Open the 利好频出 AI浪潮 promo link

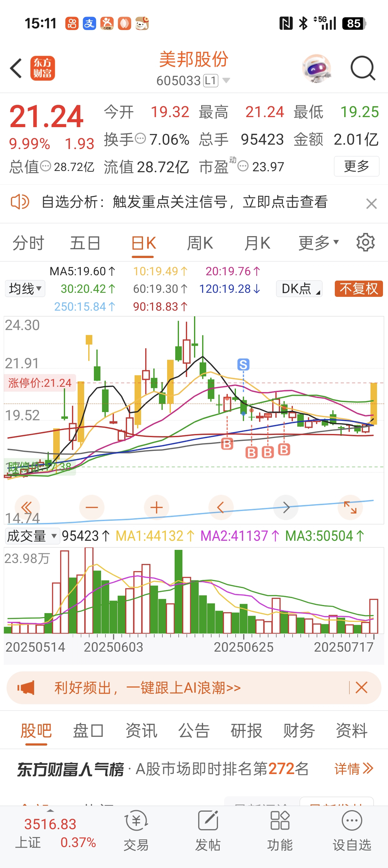pos(147,688)
